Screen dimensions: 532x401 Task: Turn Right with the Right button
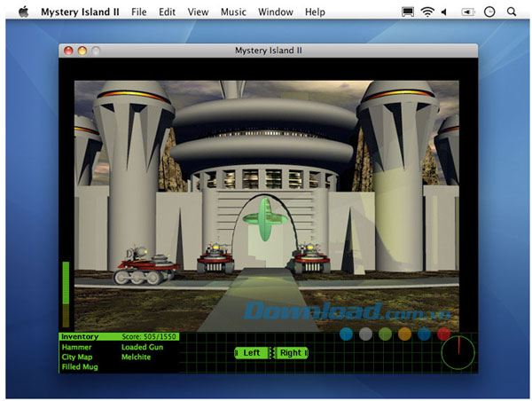pos(291,353)
